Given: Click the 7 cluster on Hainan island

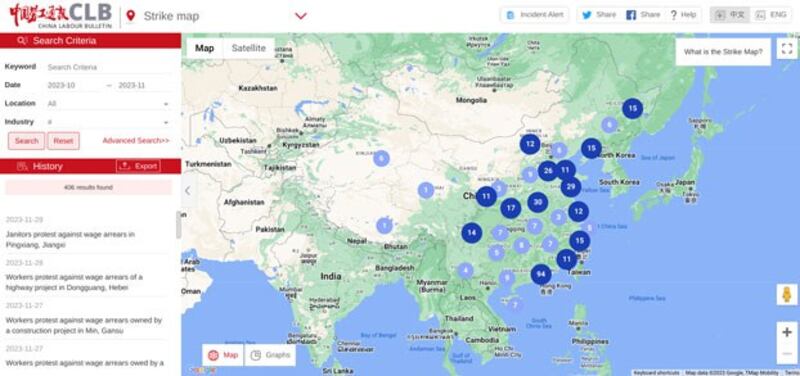Looking at the screenshot, I should click(x=515, y=305).
